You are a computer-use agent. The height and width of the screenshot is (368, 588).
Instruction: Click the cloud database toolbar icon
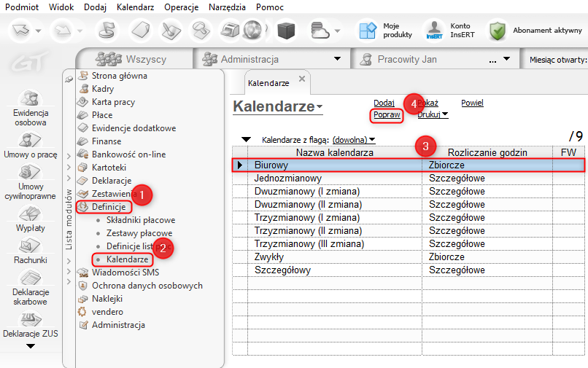pyautogui.click(x=320, y=30)
